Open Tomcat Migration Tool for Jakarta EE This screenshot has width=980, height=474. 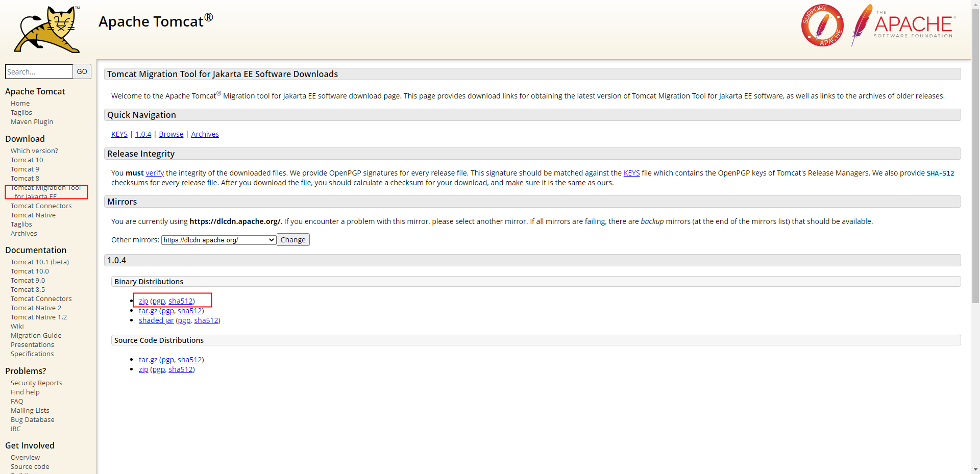(46, 192)
